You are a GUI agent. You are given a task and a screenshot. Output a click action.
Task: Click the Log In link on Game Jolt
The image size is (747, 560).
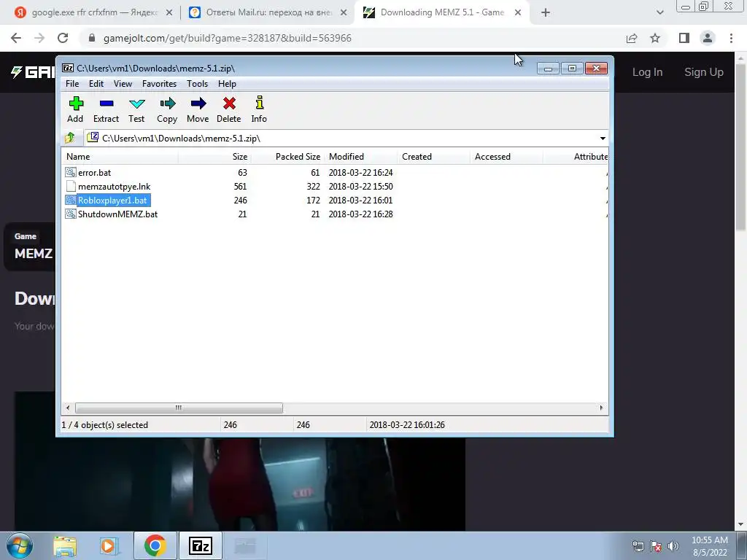tap(647, 72)
